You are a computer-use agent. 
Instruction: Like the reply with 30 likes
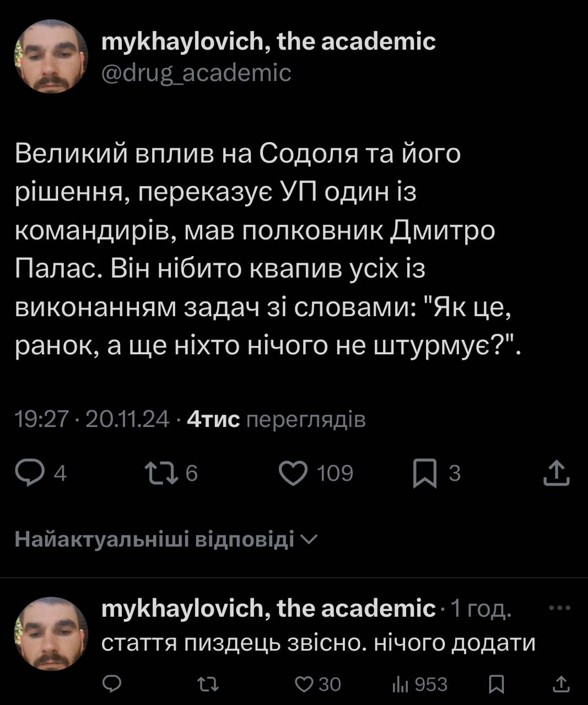point(304,684)
